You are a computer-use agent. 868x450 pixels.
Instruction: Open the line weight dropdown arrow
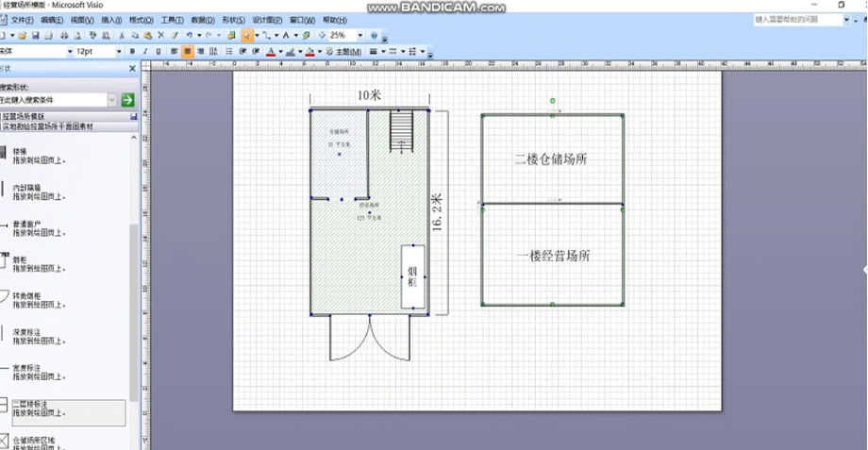tap(383, 52)
